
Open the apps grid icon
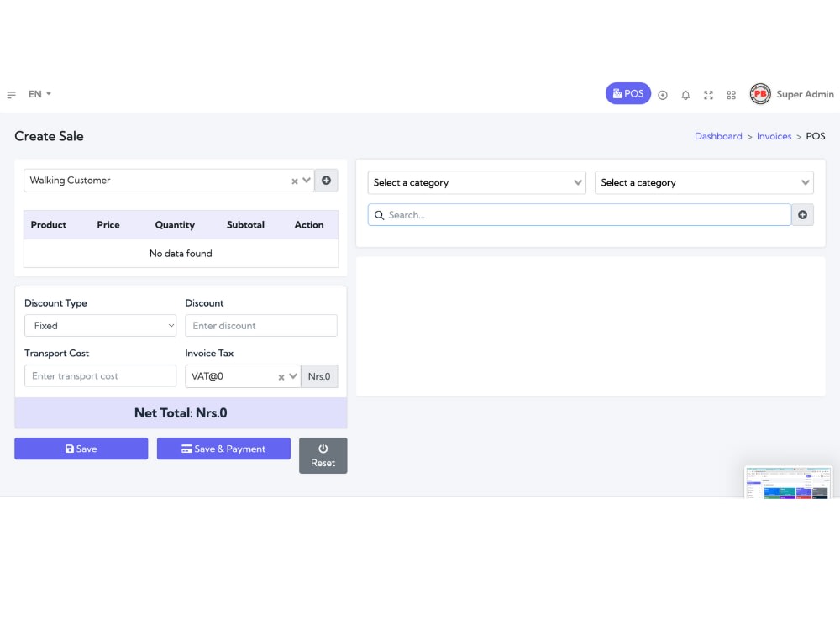pyautogui.click(x=732, y=96)
